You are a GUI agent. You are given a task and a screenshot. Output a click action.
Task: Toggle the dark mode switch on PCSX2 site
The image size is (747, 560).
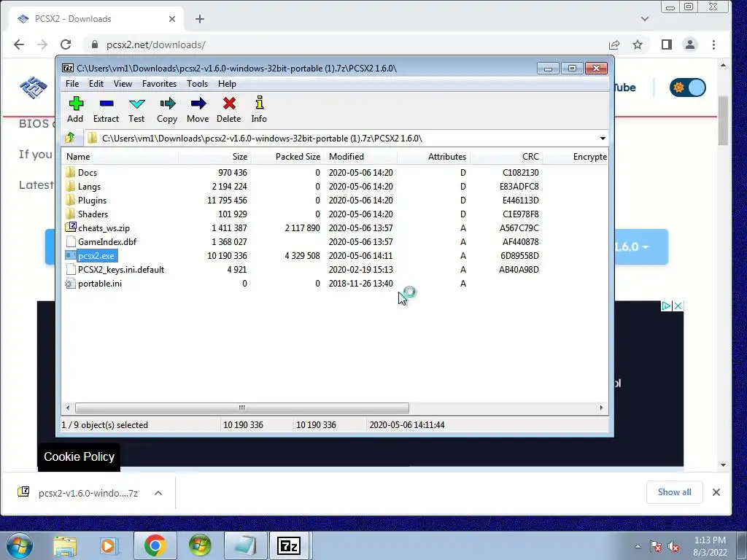pyautogui.click(x=687, y=87)
